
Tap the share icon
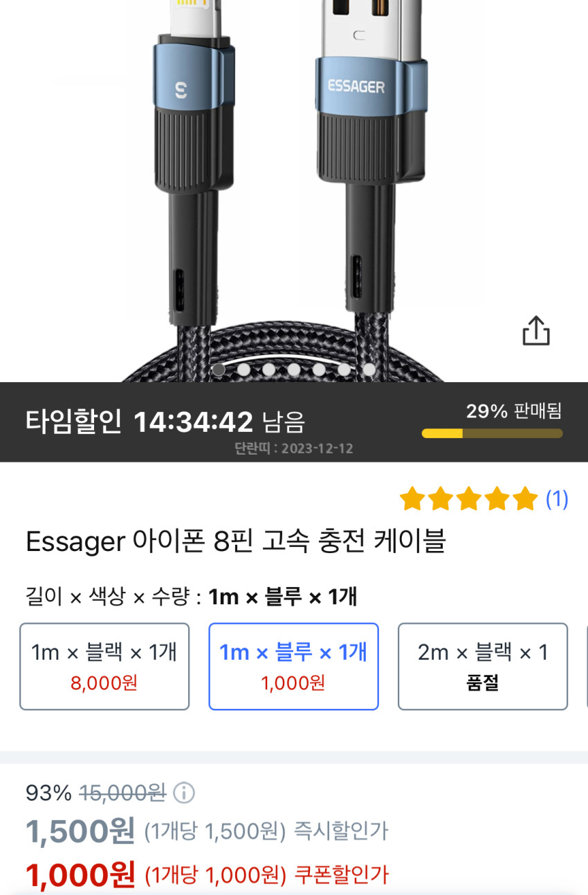535,331
